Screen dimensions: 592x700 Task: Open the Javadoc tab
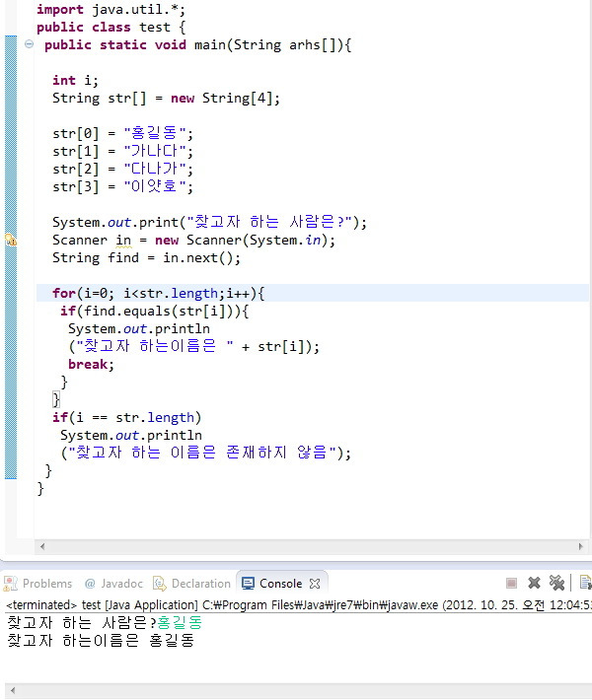point(113,584)
